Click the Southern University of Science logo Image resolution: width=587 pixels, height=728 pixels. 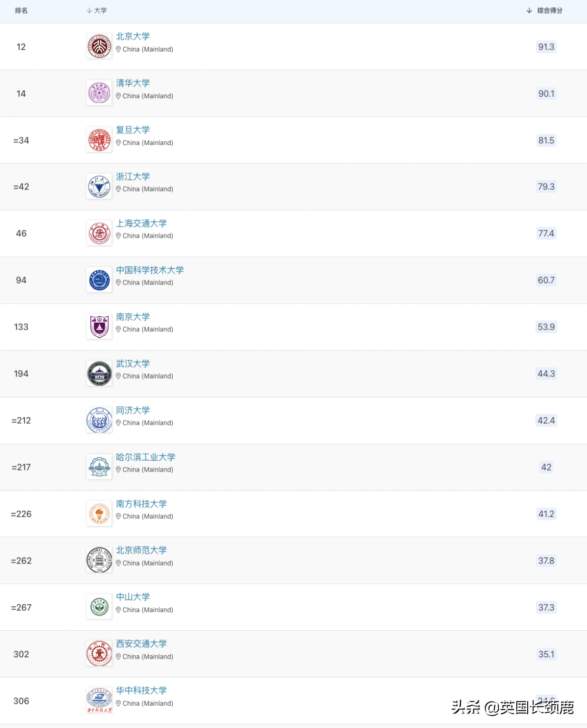pyautogui.click(x=99, y=514)
